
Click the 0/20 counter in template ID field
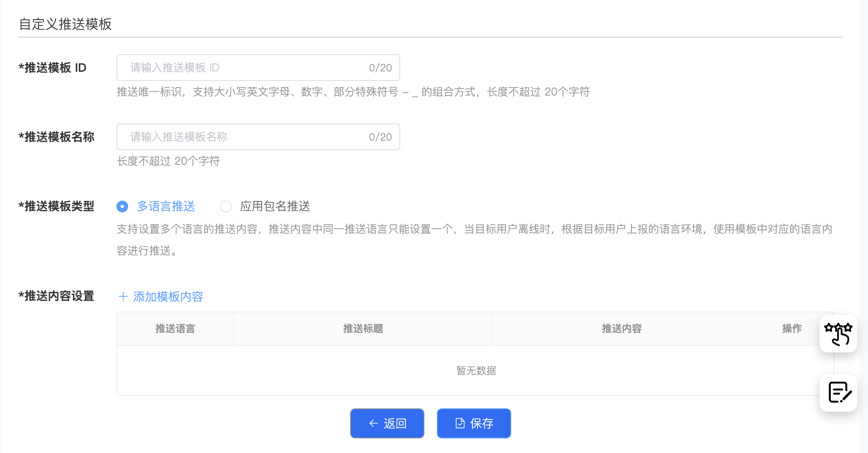click(x=380, y=68)
